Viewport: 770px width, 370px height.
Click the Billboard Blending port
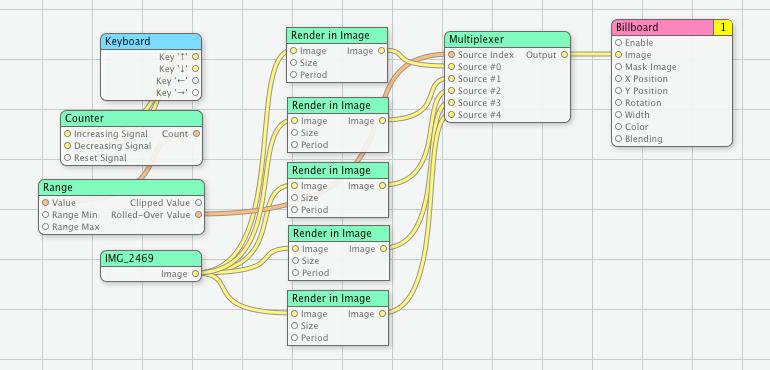click(618, 139)
